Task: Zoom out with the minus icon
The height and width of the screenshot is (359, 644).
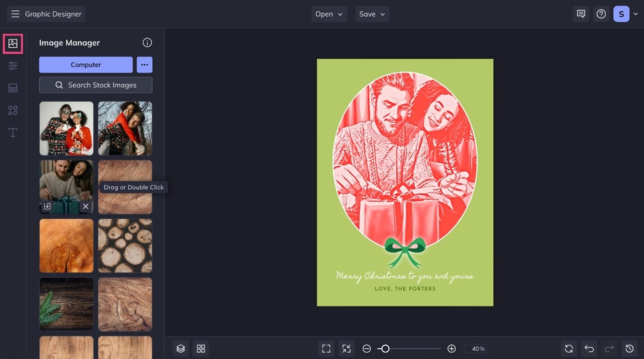Action: pyautogui.click(x=367, y=349)
